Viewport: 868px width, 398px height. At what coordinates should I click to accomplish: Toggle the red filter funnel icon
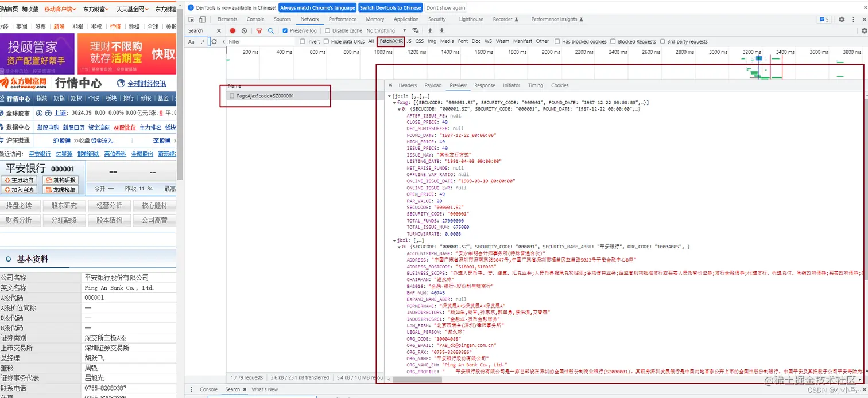point(259,30)
